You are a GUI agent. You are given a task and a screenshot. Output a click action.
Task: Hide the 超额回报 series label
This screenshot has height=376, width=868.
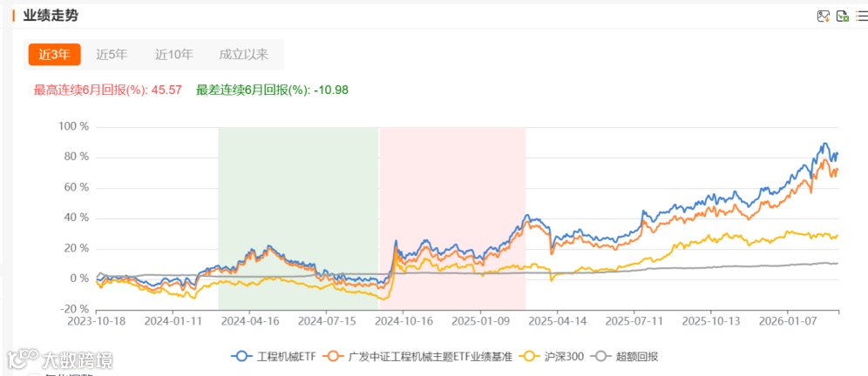637,357
